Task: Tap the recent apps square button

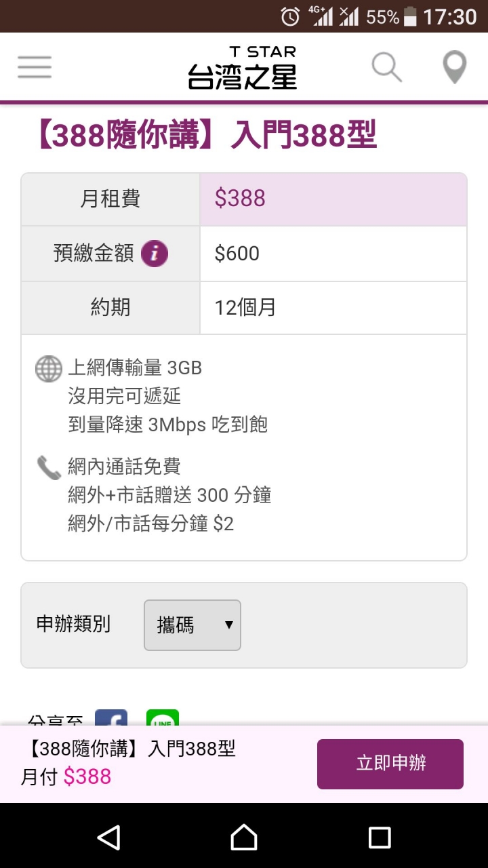Action: [x=380, y=837]
